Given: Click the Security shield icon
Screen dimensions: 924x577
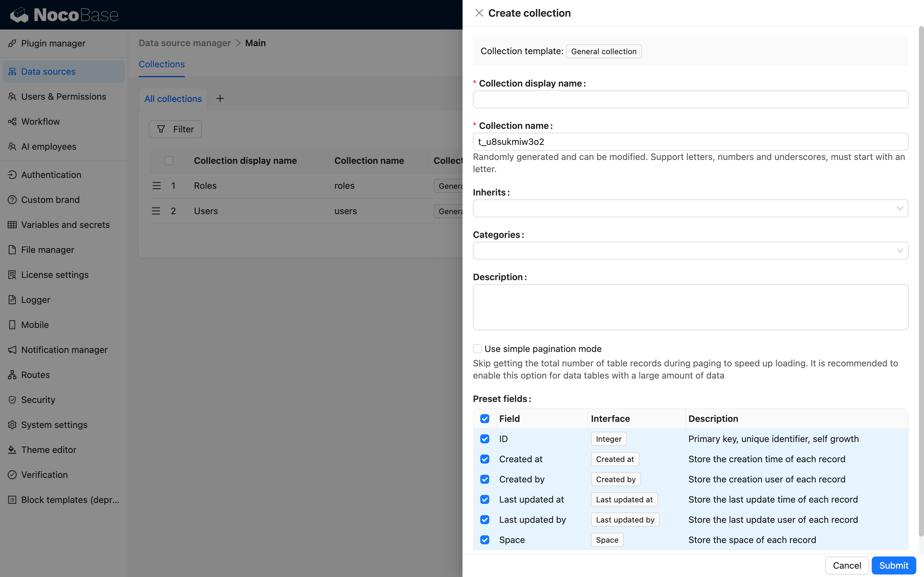Looking at the screenshot, I should coord(12,399).
